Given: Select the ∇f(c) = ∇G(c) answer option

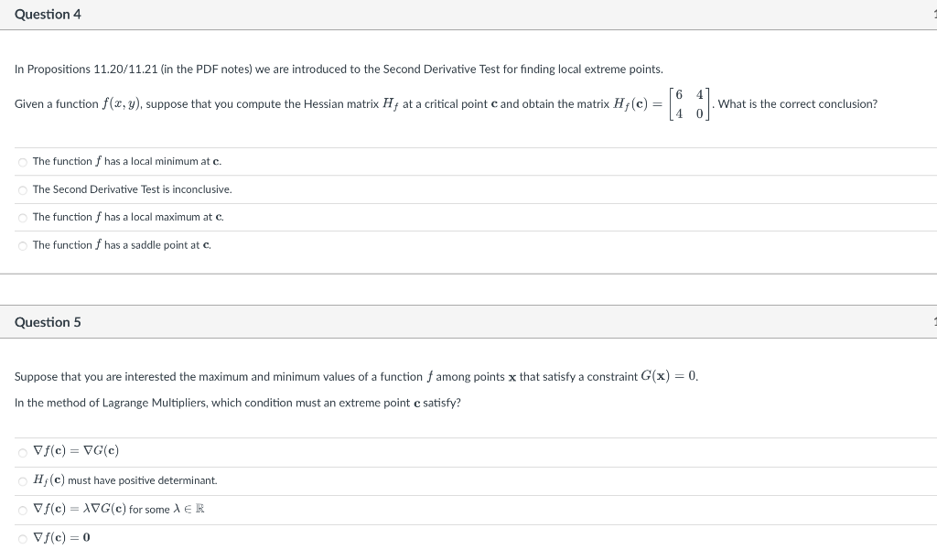Looking at the screenshot, I should pyautogui.click(x=22, y=450).
